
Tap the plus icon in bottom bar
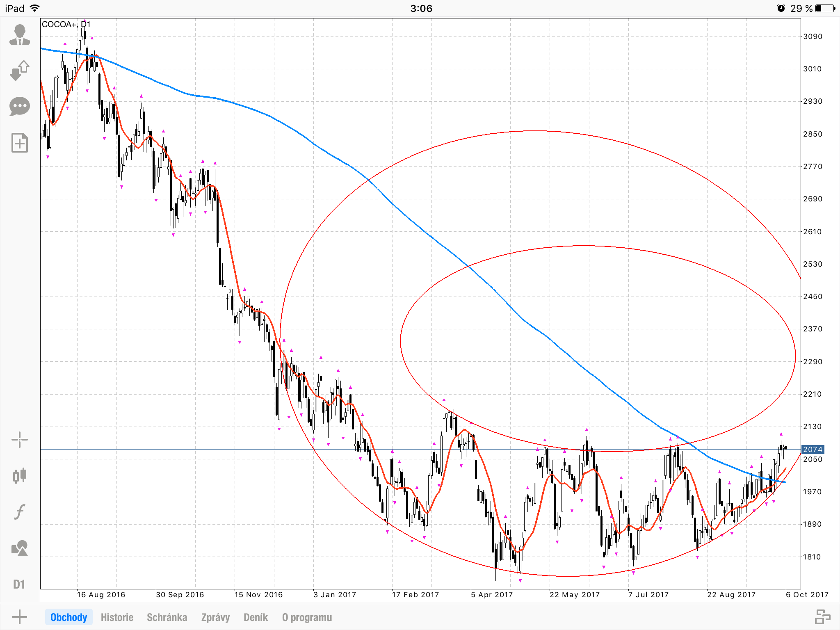(19, 617)
